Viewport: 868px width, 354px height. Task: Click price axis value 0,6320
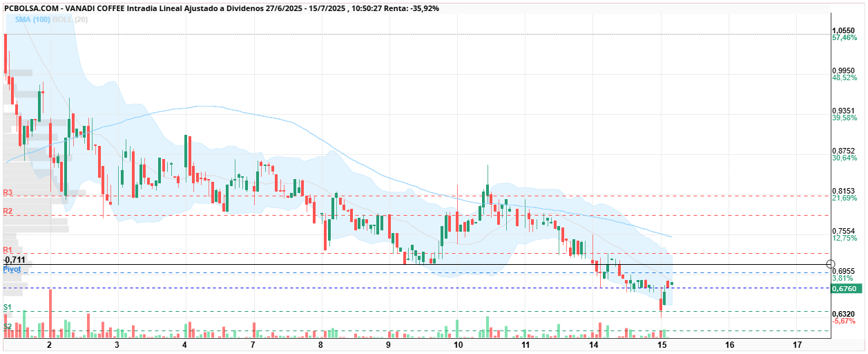click(845, 313)
